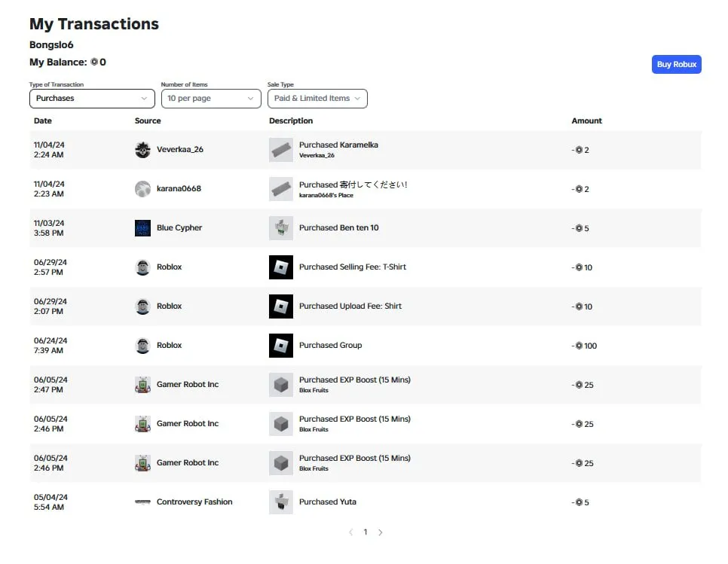The height and width of the screenshot is (564, 728).
Task: Open Ben ten 10 item thumbnail
Action: tap(281, 228)
